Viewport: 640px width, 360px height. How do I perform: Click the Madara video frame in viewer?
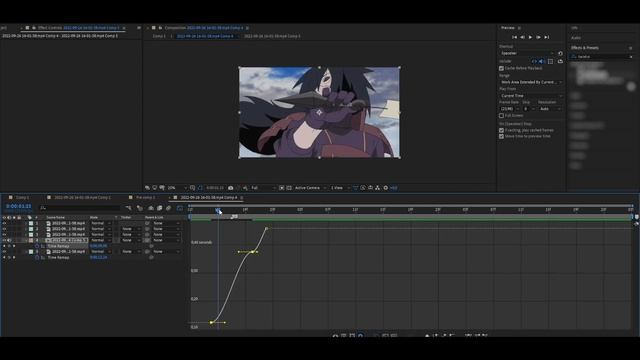[319, 112]
